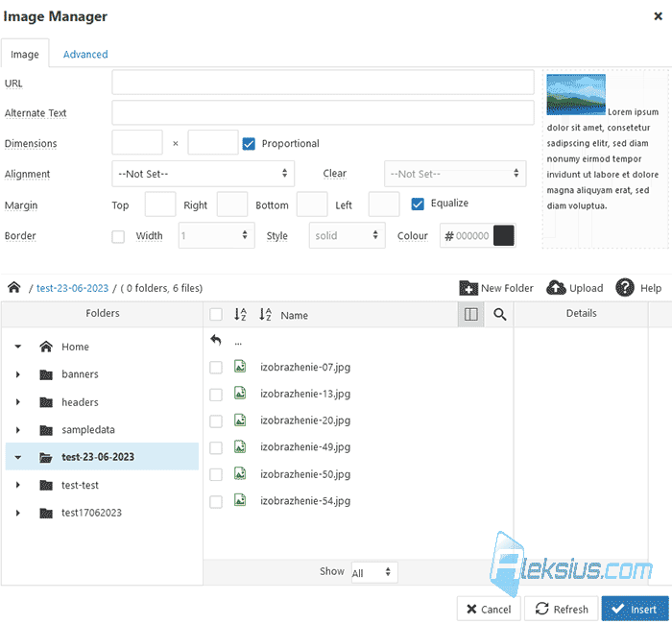This screenshot has height=624, width=672.
Task: Click the Refresh button
Action: (x=561, y=609)
